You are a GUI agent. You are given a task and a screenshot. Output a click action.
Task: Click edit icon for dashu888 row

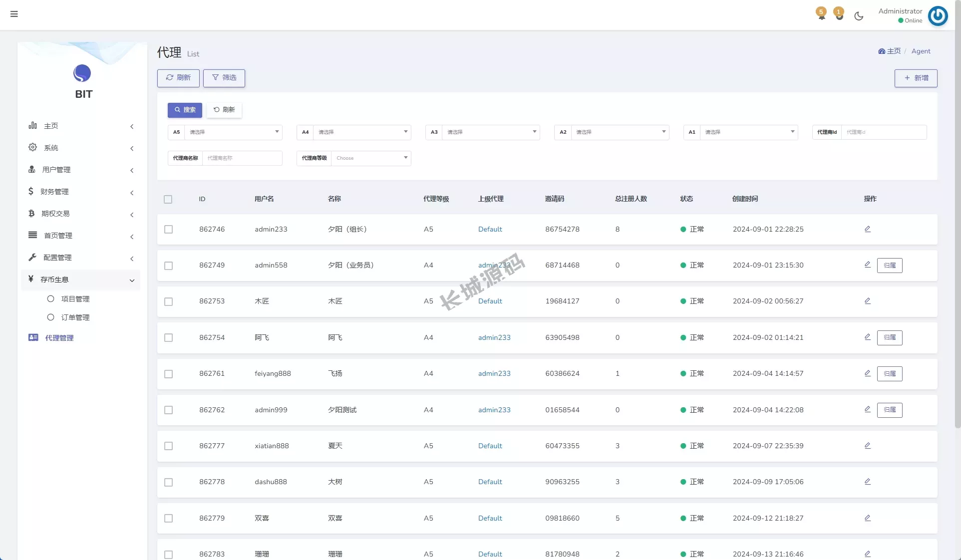(x=868, y=482)
